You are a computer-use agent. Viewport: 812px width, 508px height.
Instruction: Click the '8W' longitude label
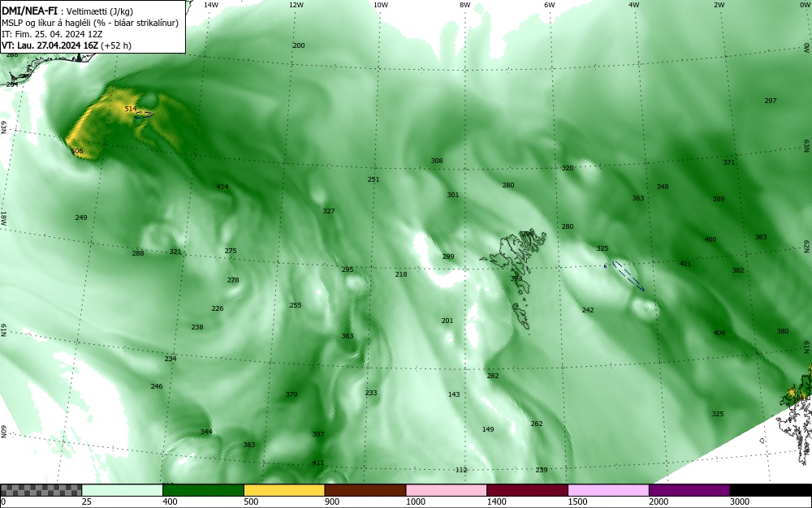[465, 5]
